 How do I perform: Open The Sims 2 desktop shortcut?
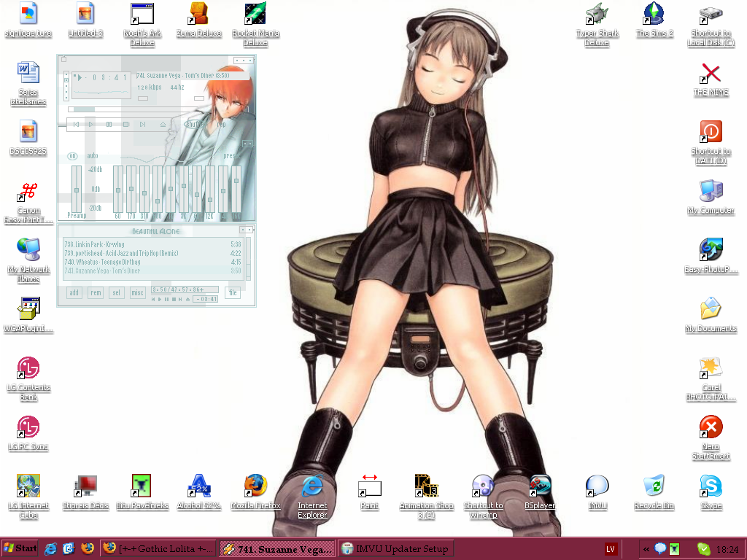coord(654,20)
